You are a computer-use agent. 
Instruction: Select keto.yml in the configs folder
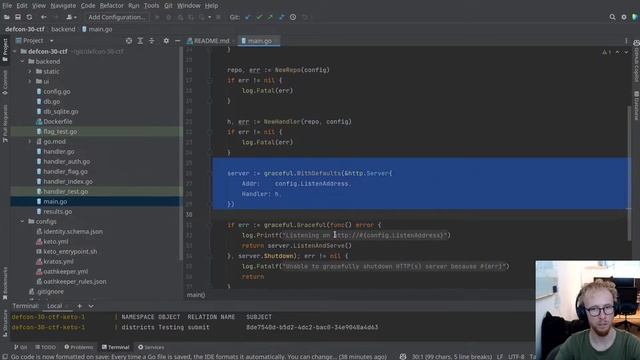click(56, 242)
